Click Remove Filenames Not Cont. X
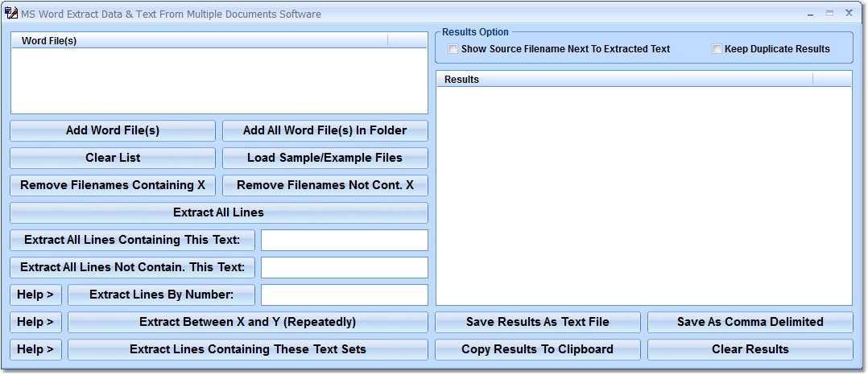868x375 pixels. (x=325, y=185)
